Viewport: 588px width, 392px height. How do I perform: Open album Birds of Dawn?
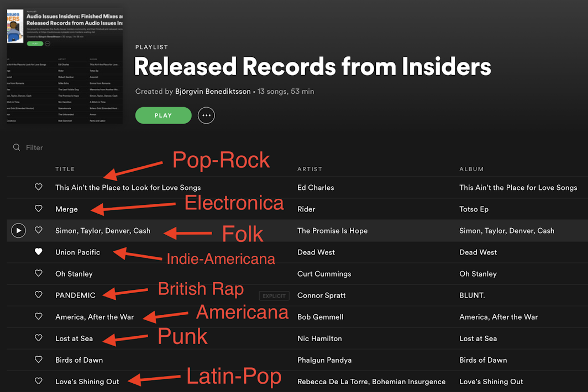(x=484, y=360)
